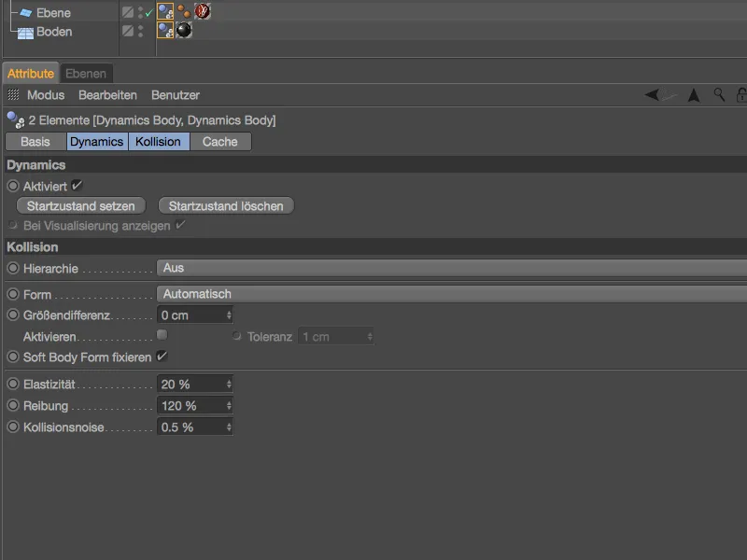Select the black material tag on Boden
The image size is (747, 560).
(184, 31)
